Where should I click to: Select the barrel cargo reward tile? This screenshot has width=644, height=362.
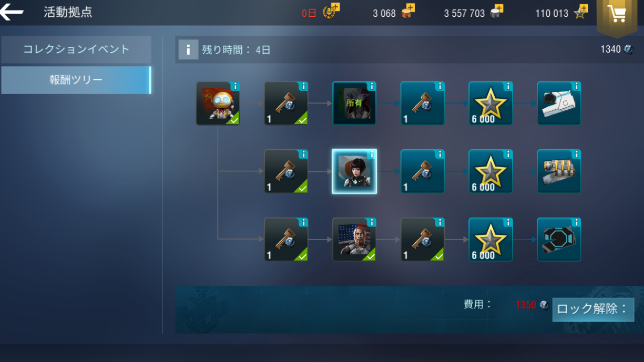coord(559,171)
